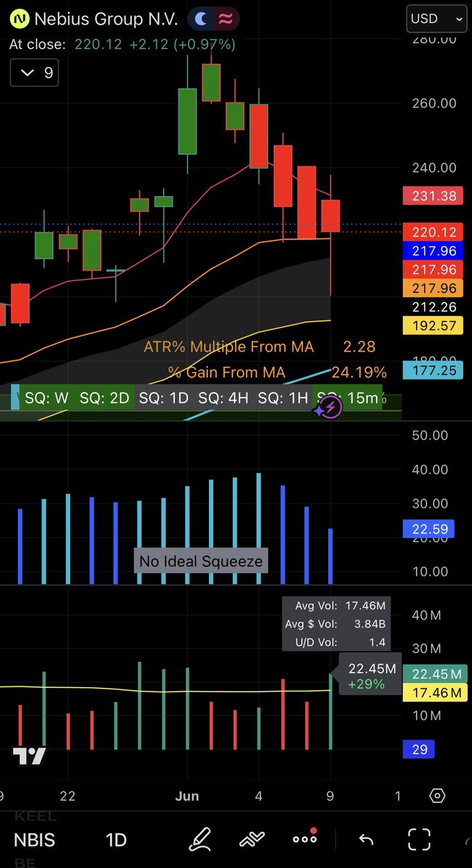Change the 1D timeframe interval
The width and height of the screenshot is (472, 868).
(x=116, y=840)
